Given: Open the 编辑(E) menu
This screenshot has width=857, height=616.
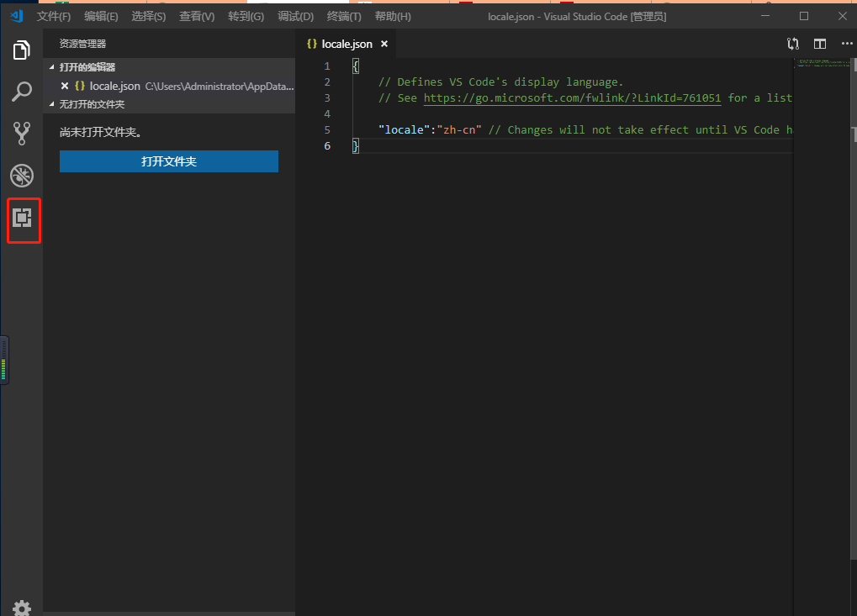Looking at the screenshot, I should [101, 16].
